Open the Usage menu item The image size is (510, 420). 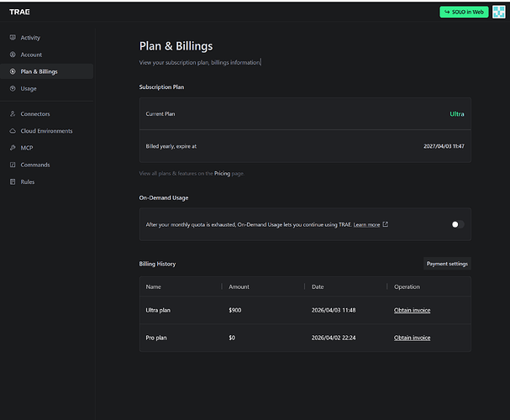pos(29,88)
